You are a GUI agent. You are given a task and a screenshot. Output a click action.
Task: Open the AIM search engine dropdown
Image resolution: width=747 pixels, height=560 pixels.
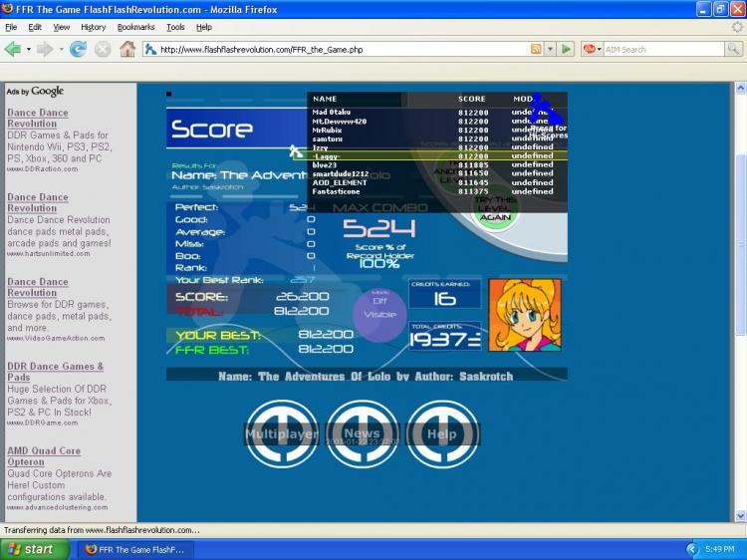599,49
